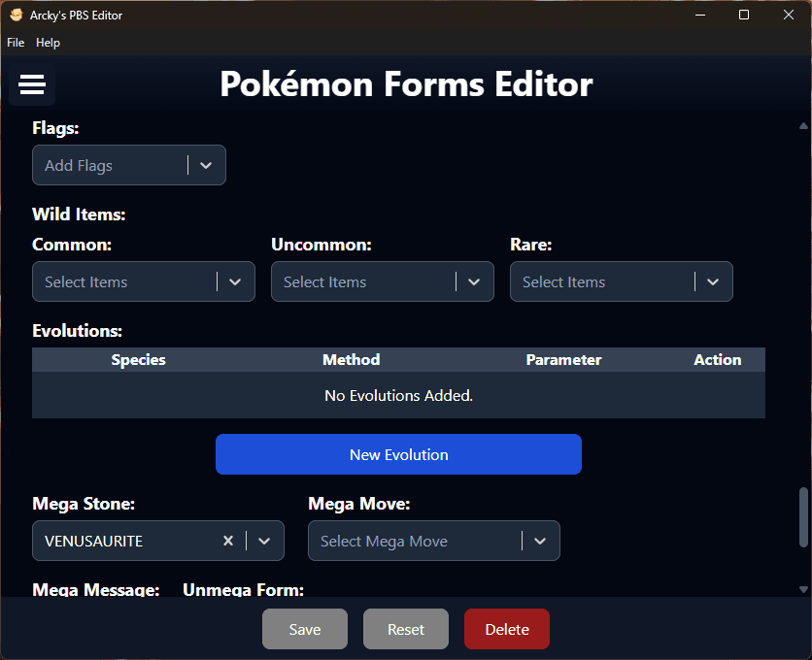The image size is (812, 660).
Task: Click the vertical scrollbar thumb
Action: pos(803,517)
